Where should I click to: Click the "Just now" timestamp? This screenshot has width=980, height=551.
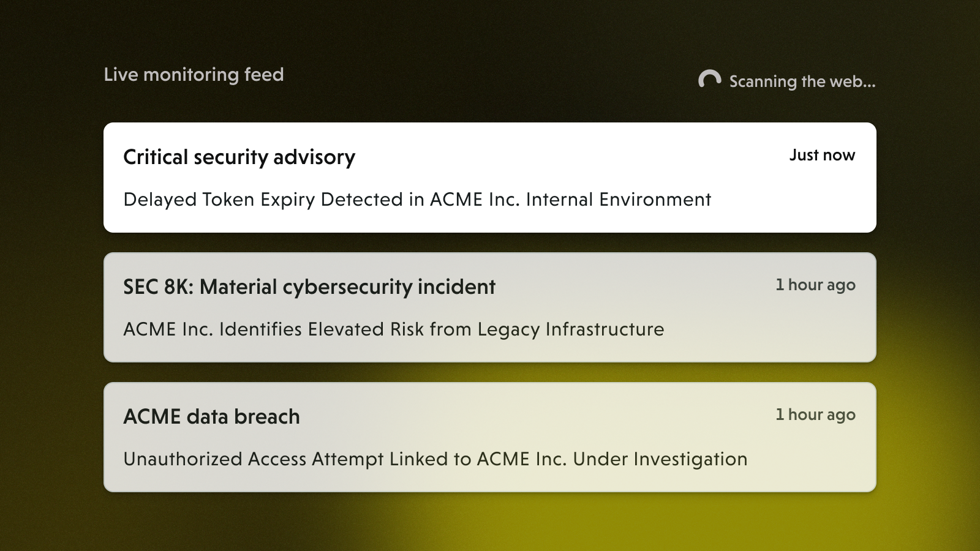[x=821, y=156]
